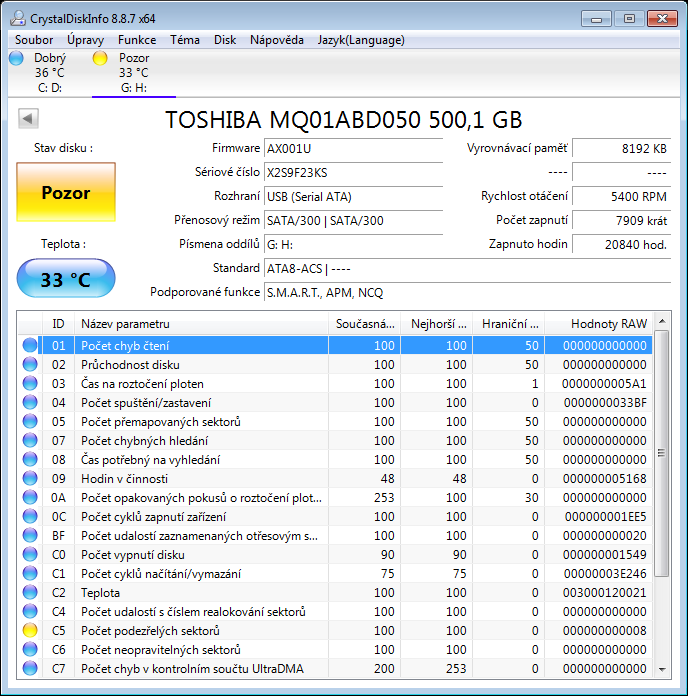The image size is (688, 696).
Task: Open the Funkce menu
Action: (x=137, y=40)
